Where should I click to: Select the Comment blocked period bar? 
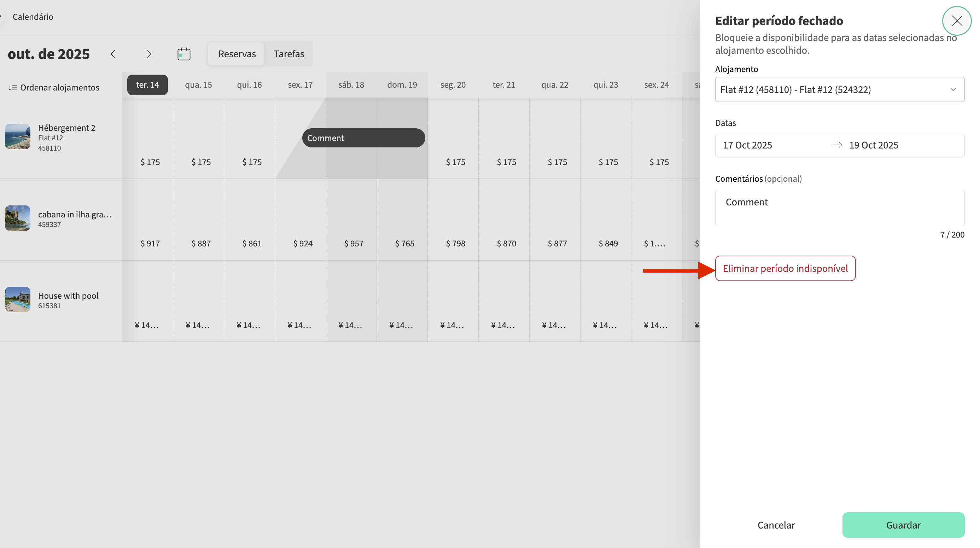(363, 138)
